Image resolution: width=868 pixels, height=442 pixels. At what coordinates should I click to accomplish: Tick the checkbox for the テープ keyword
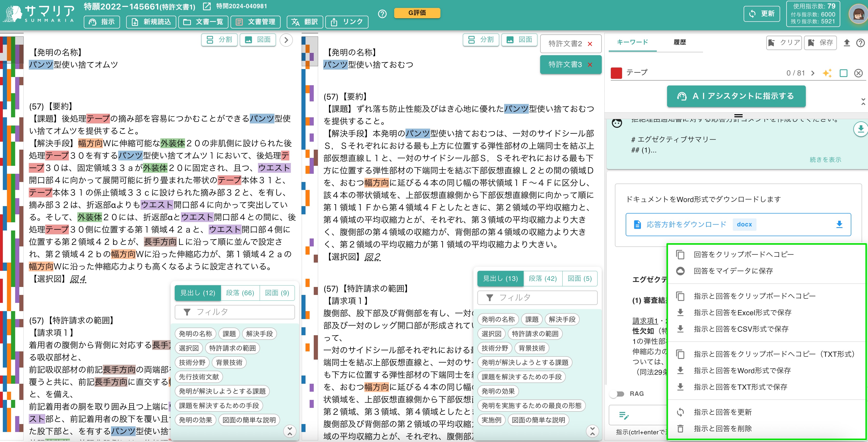(x=843, y=73)
